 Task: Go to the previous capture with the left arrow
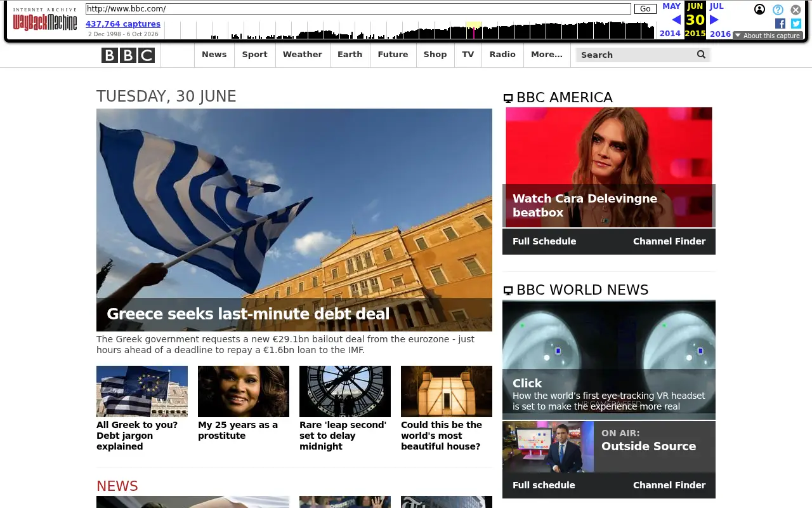(676, 20)
